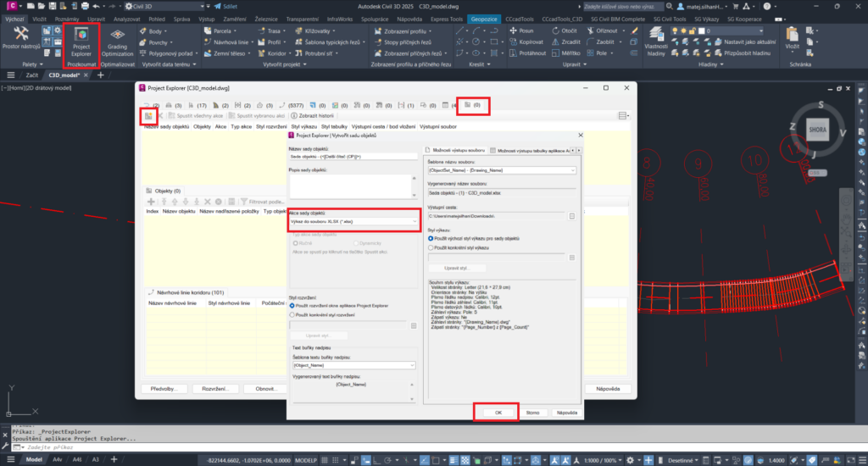Screen dimensions: 868x466
Task: Select 'Použít výchozí styl výkazu' radio option
Action: (432, 238)
